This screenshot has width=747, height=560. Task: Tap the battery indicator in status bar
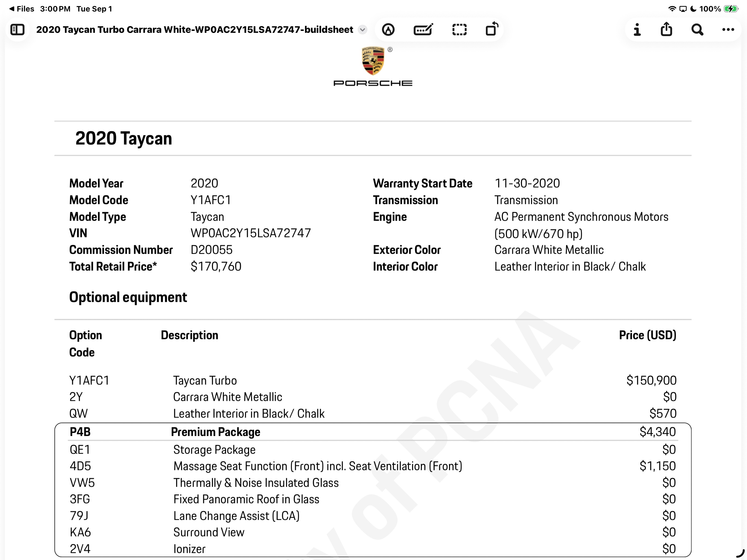[x=731, y=9]
